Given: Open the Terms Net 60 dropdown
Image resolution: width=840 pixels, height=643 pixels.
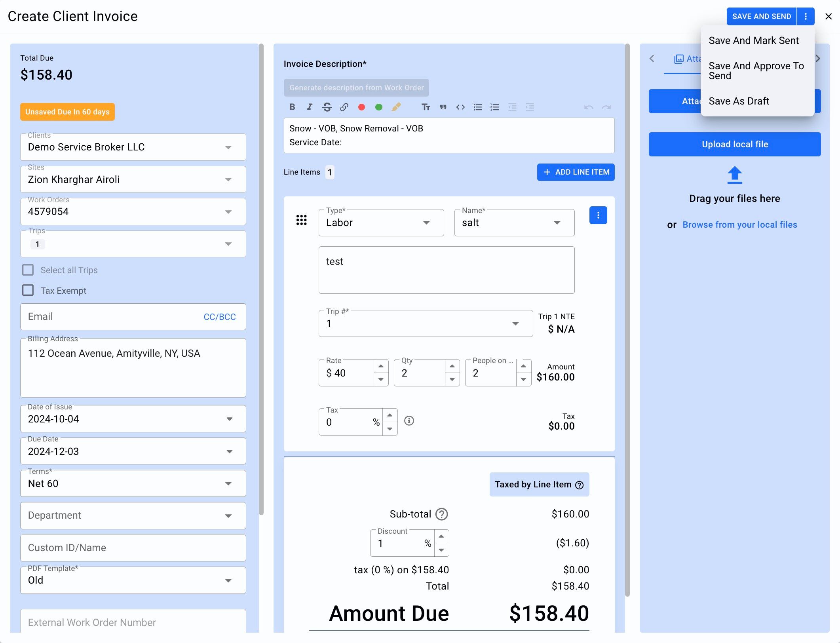Looking at the screenshot, I should [228, 483].
